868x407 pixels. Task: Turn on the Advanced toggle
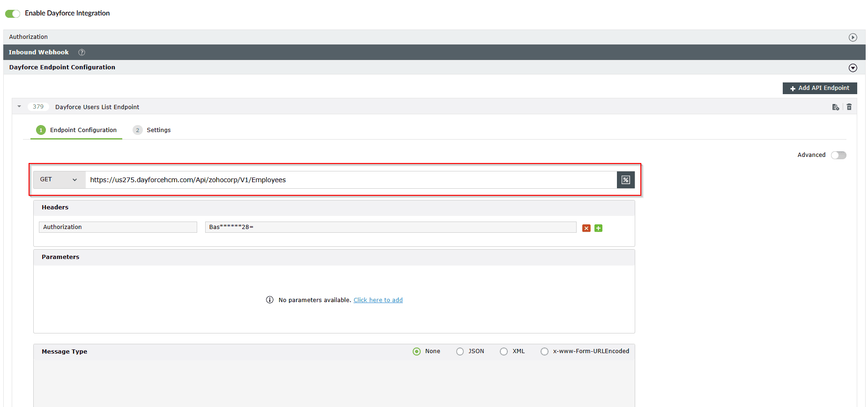(838, 155)
